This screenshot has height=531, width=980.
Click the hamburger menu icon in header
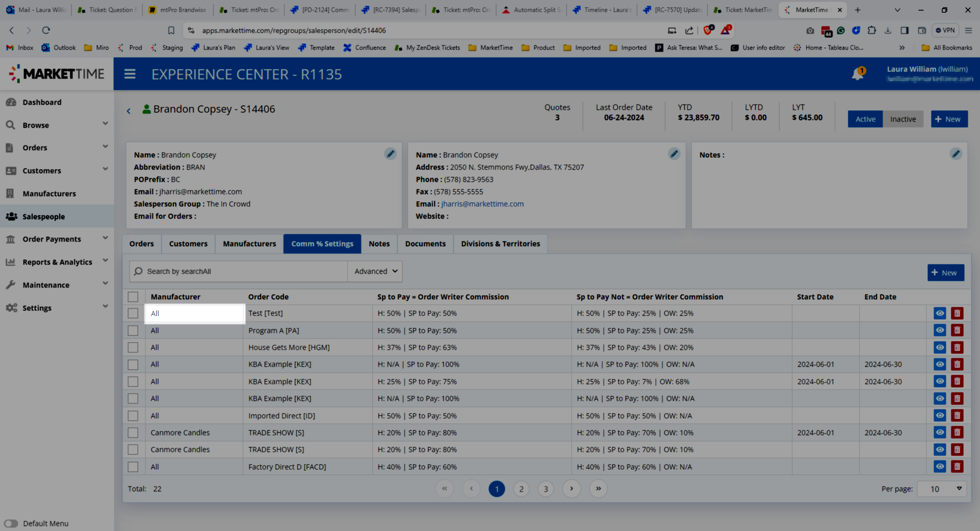(x=130, y=74)
